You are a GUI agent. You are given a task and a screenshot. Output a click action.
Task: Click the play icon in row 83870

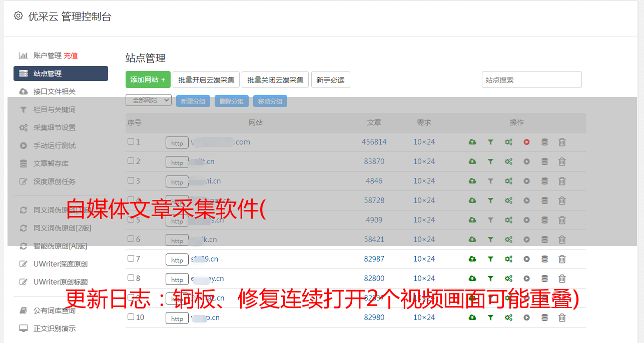pyautogui.click(x=526, y=161)
